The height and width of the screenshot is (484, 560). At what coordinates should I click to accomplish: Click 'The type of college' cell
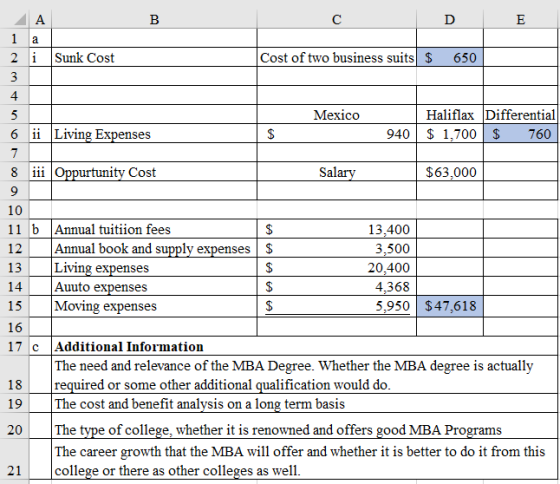304,426
